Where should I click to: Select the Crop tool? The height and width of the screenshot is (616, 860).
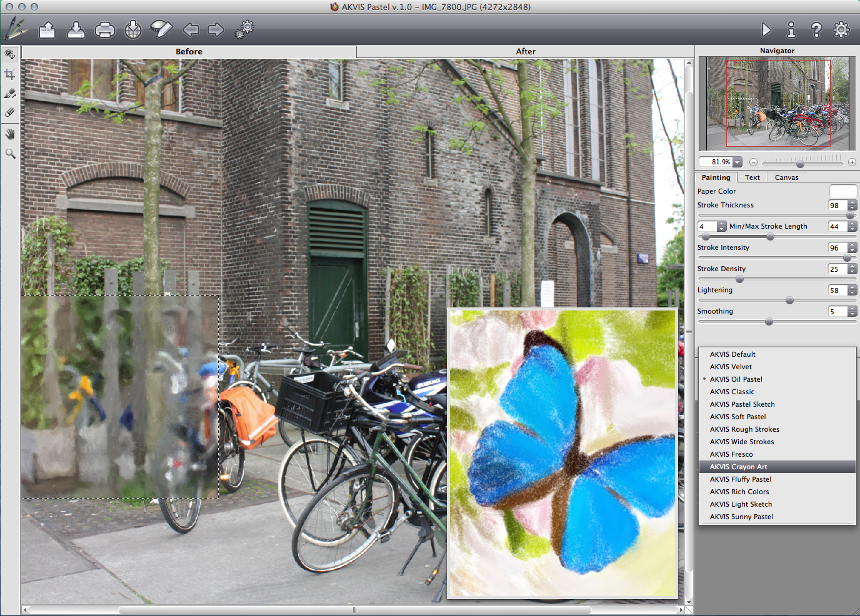click(x=10, y=74)
